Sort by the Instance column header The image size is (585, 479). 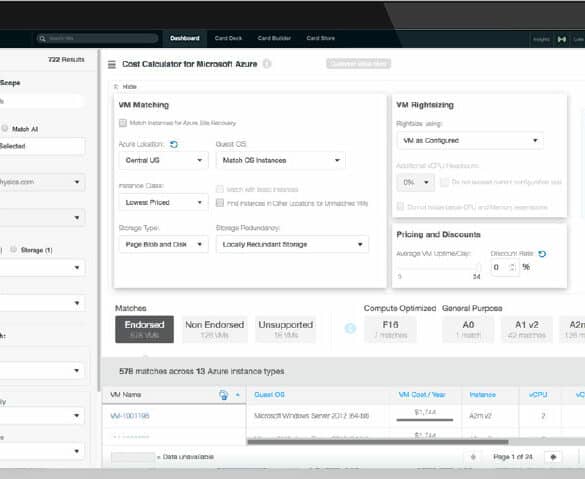click(x=482, y=395)
